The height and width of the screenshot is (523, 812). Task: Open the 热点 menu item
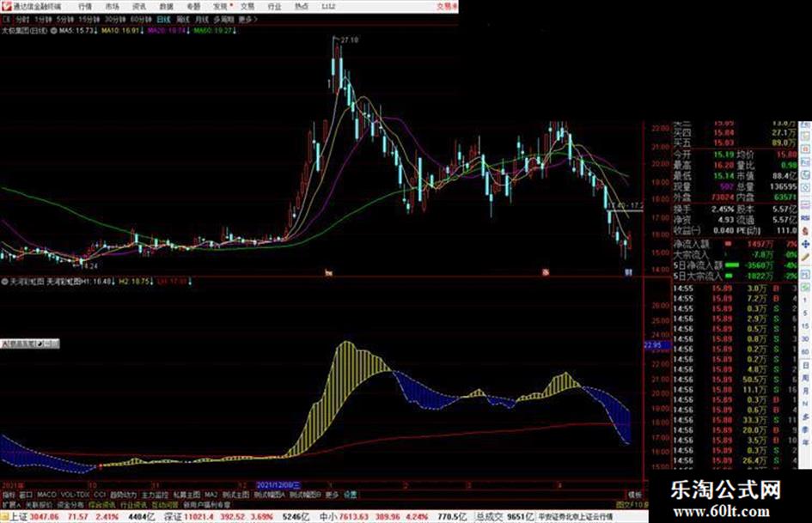pyautogui.click(x=302, y=7)
